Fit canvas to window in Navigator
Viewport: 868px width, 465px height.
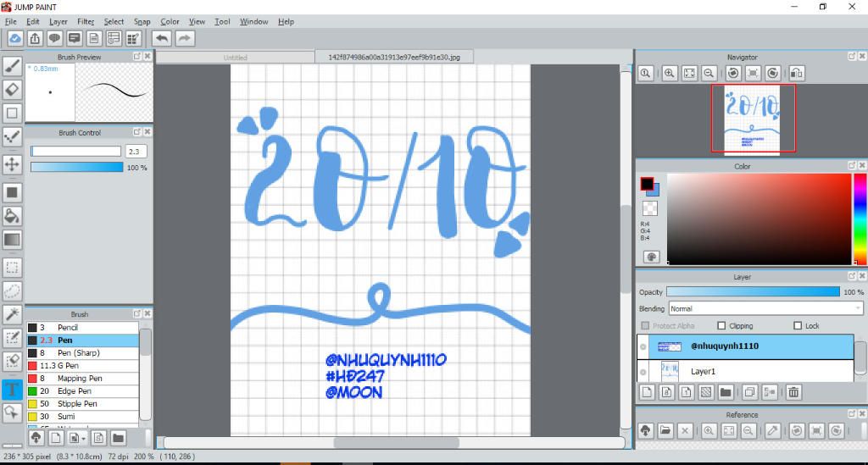(x=689, y=73)
